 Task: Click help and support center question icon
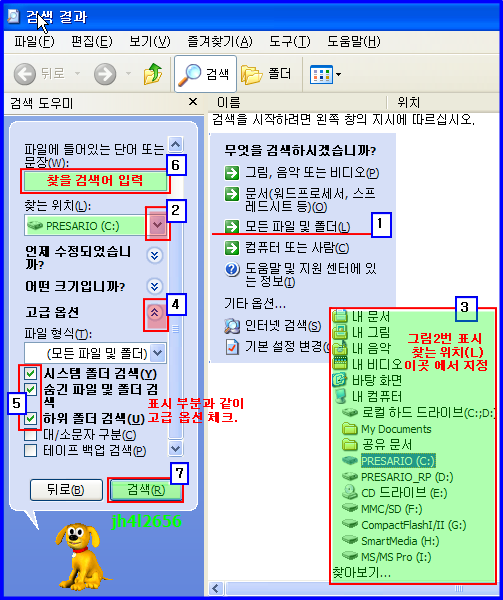[x=232, y=269]
